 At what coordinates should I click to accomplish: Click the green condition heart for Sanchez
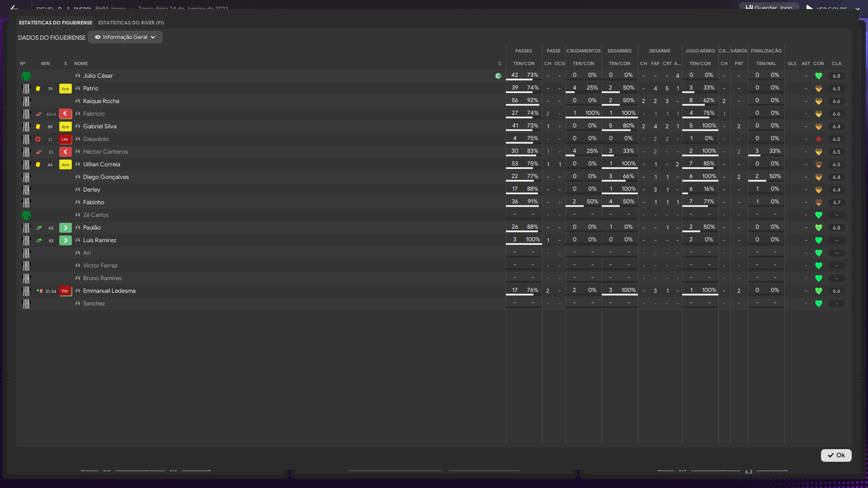tap(818, 304)
